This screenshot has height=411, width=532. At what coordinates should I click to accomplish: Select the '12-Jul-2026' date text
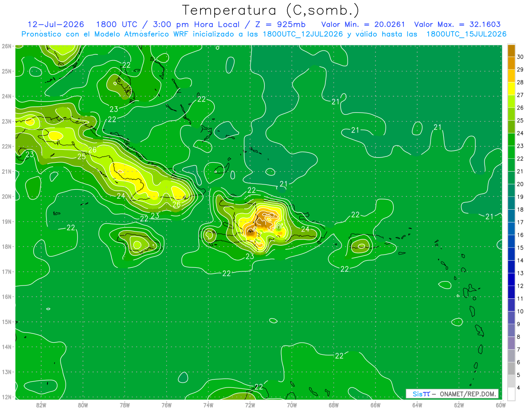55,24
